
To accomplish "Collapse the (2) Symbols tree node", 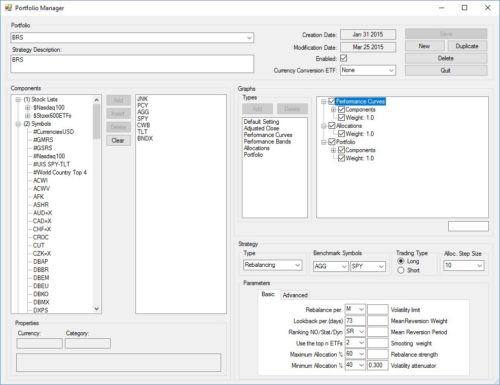I will click(18, 124).
